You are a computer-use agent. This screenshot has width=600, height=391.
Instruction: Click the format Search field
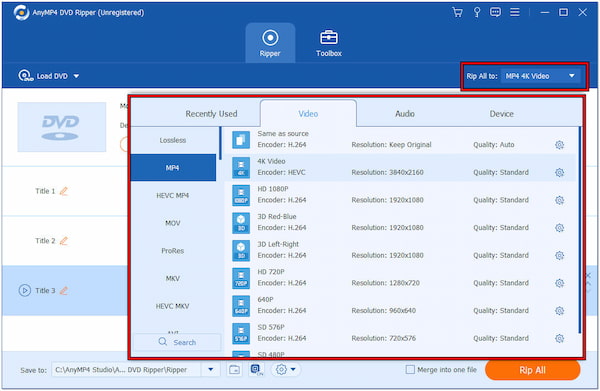177,342
